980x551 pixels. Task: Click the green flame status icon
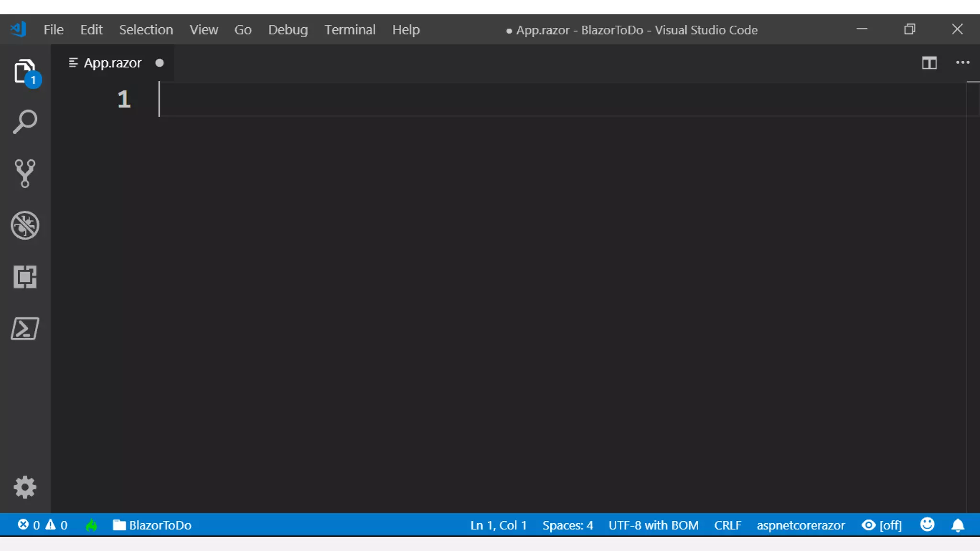[x=91, y=525]
